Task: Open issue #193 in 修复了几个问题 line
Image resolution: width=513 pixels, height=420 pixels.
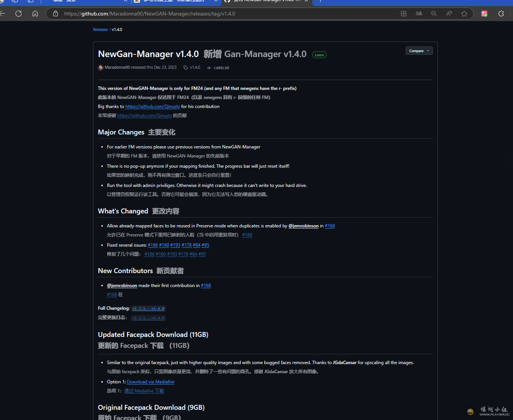Action: pyautogui.click(x=172, y=254)
